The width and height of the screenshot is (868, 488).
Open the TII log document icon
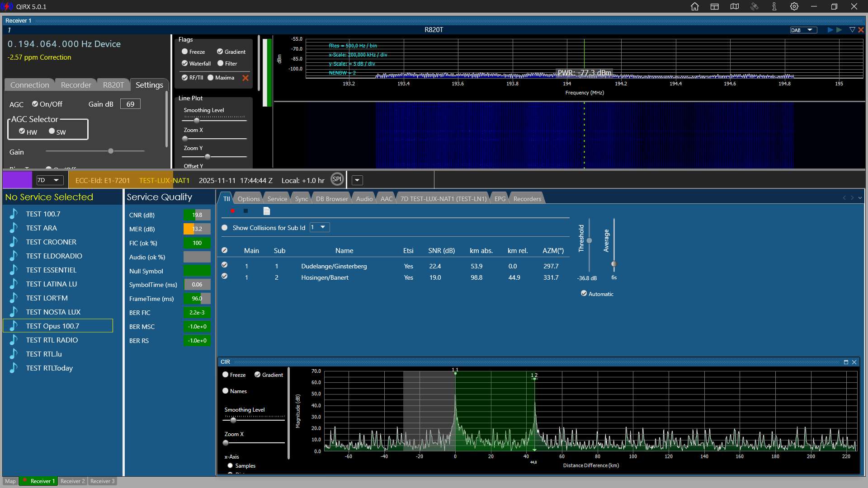(267, 211)
